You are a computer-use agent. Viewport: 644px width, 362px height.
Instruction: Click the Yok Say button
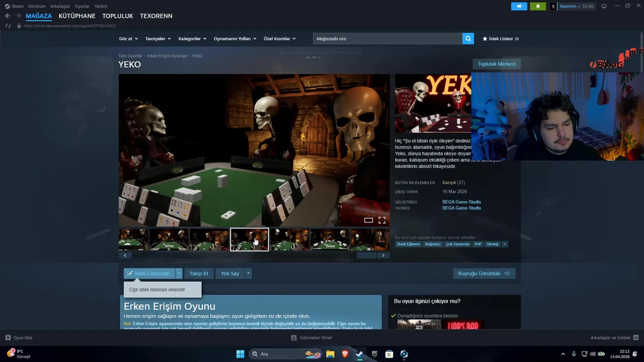[230, 274]
